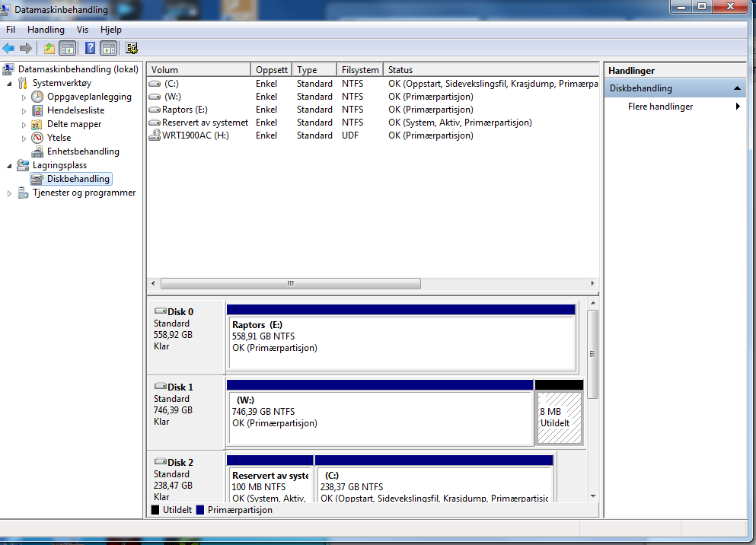Click the Back arrow toolbar icon

[x=8, y=48]
